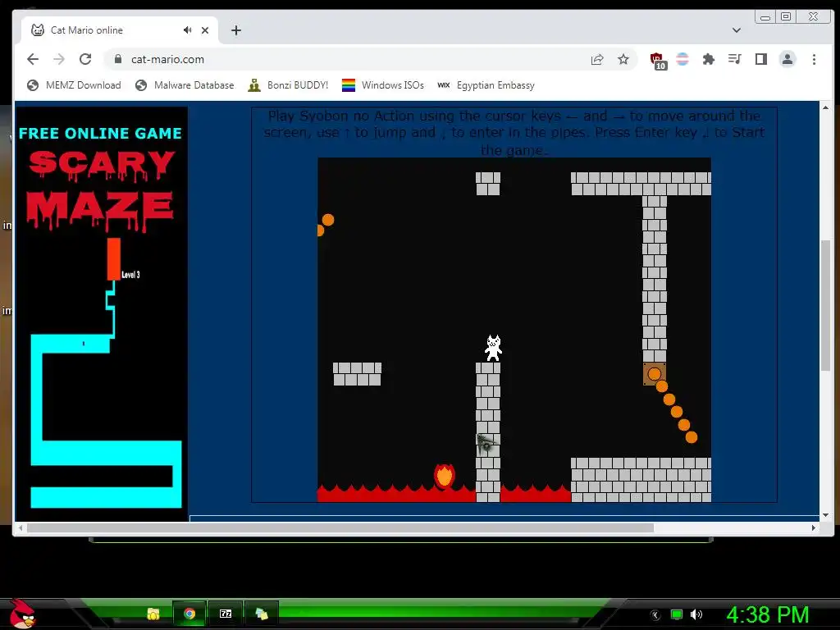Open a new tab with plus button
Image resolution: width=840 pixels, height=630 pixels.
pos(235,30)
